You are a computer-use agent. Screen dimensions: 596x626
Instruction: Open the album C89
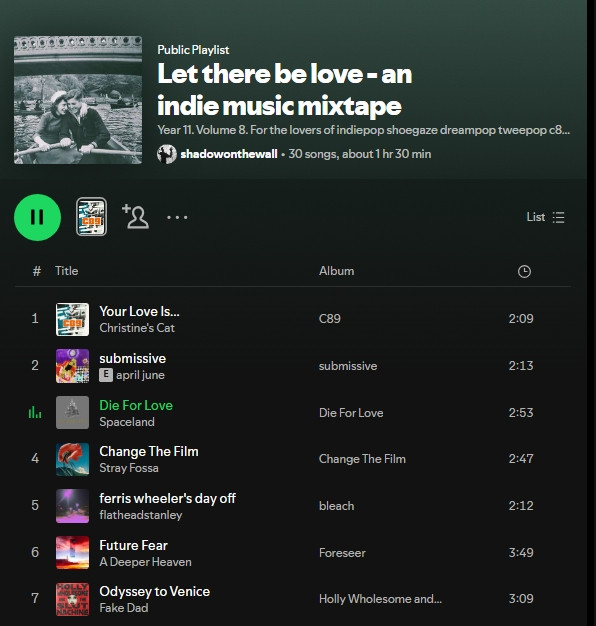point(330,319)
